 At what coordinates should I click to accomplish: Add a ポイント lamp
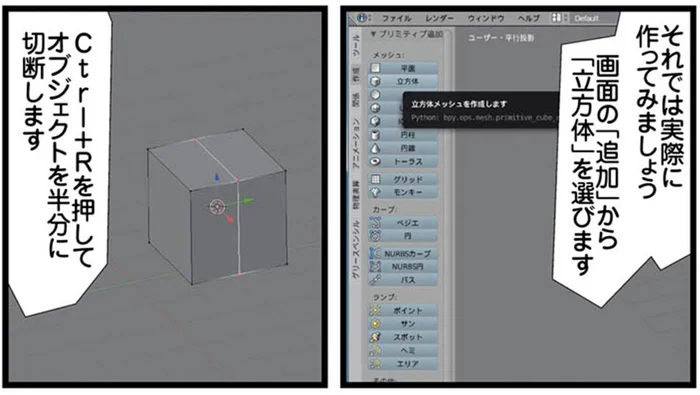(x=403, y=310)
